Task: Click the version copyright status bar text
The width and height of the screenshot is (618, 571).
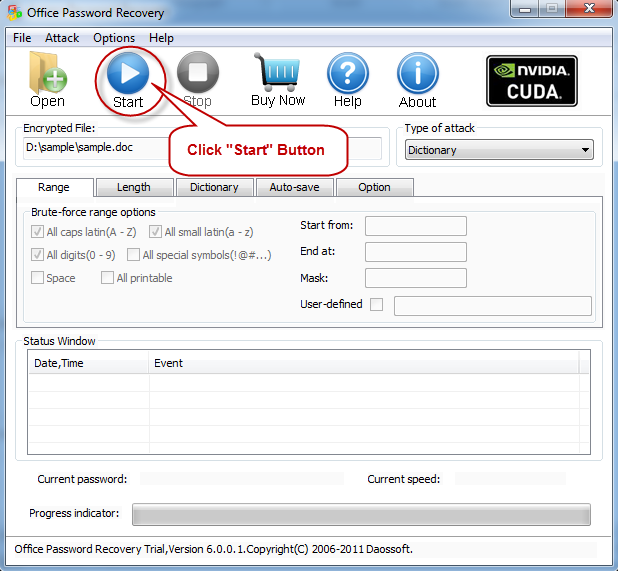Action: tap(213, 549)
